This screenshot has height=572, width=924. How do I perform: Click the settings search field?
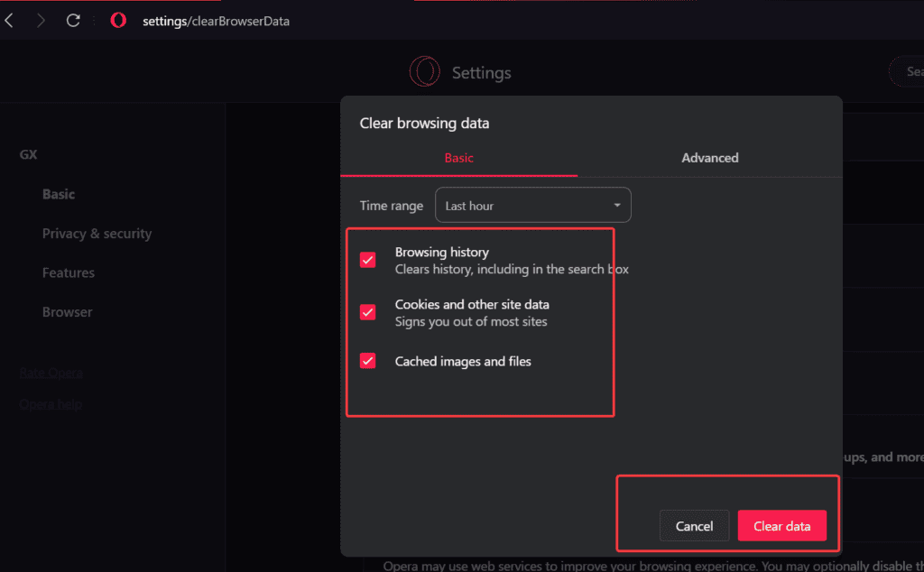pos(908,71)
